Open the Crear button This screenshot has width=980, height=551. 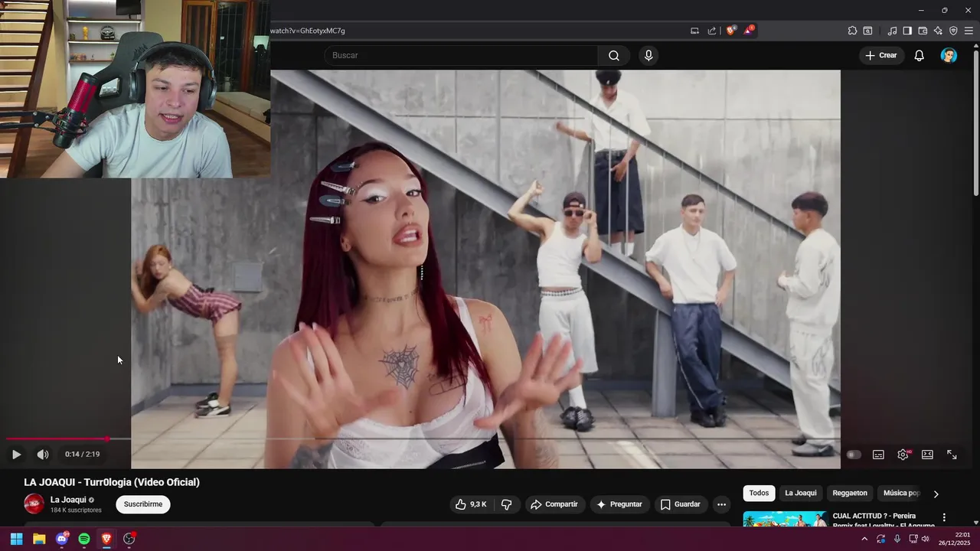point(881,55)
